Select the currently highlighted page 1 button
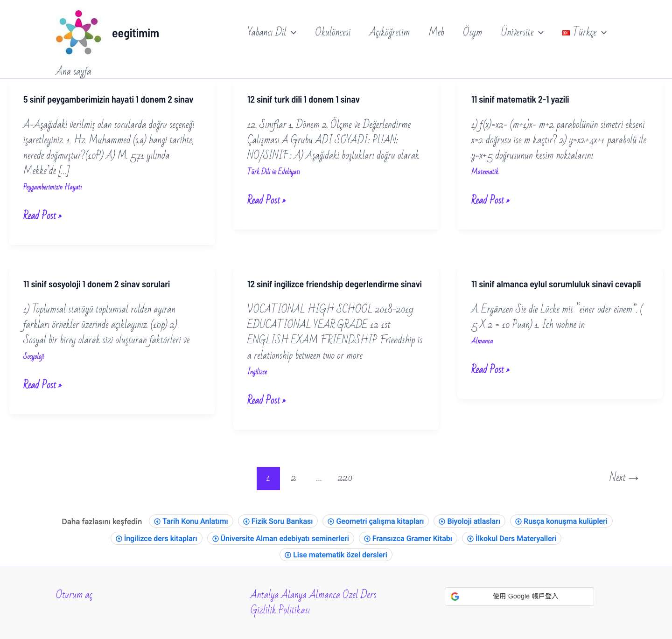 click(268, 478)
